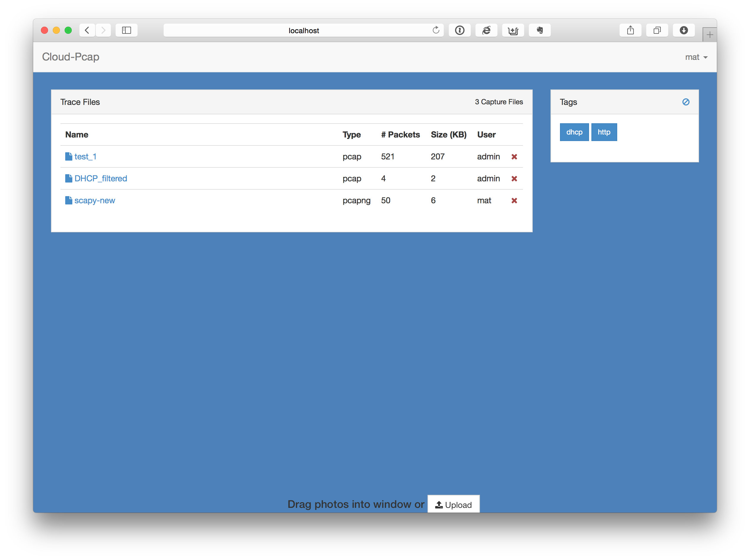This screenshot has height=560, width=750.
Task: Open the scapy-new capture link
Action: (95, 201)
